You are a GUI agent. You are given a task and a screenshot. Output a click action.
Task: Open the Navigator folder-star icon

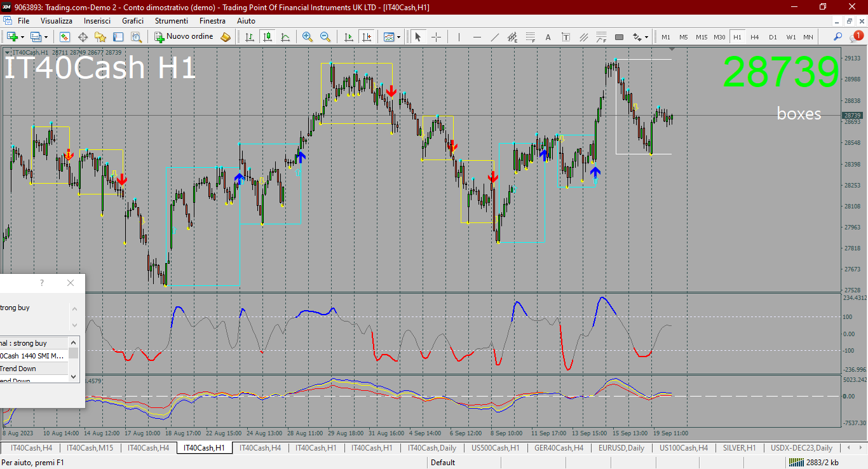tap(100, 37)
